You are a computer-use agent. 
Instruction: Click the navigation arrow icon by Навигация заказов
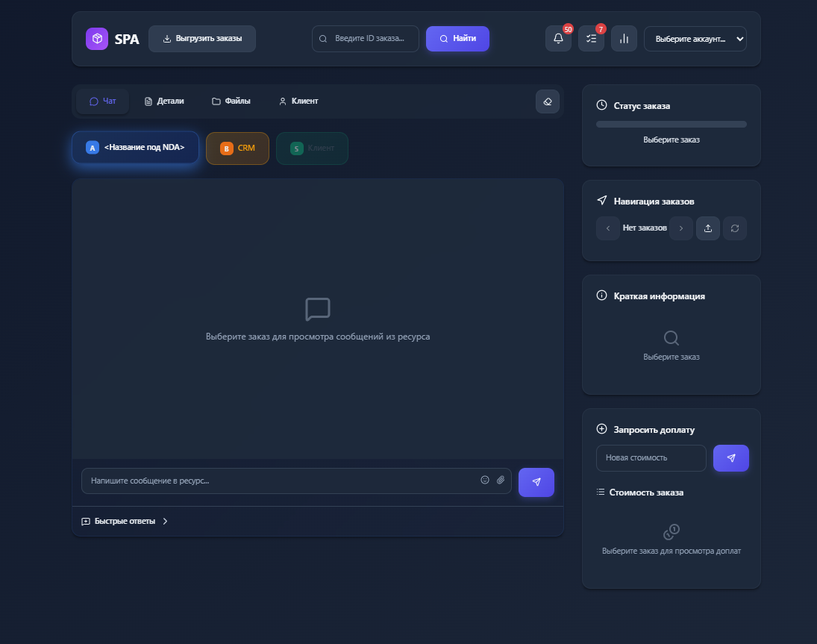pos(602,200)
